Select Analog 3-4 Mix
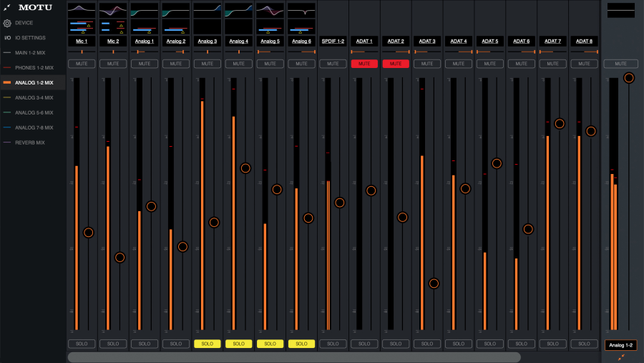Viewport: 644px width, 363px height. click(34, 98)
